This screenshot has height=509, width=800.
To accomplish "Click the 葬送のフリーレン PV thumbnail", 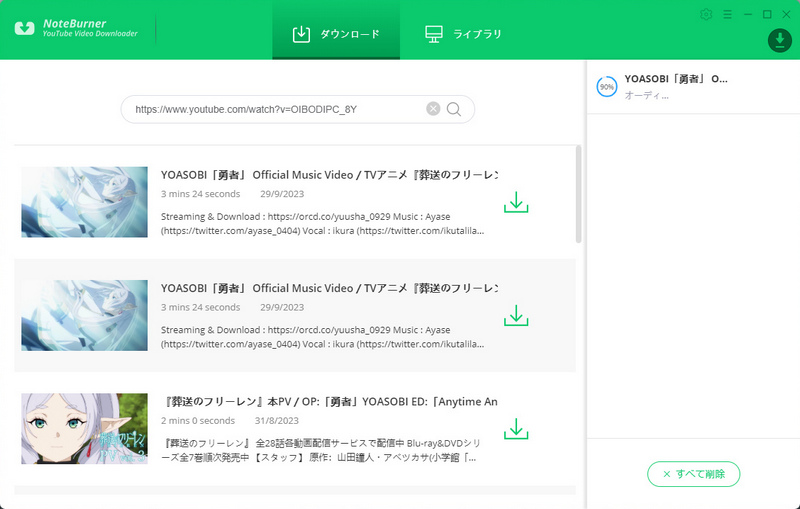I will point(84,428).
